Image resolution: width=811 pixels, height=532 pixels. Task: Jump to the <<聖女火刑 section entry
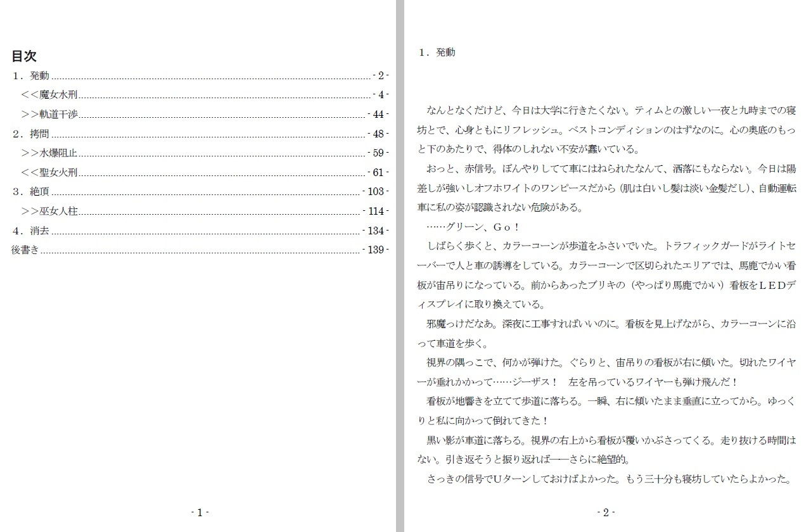click(x=49, y=172)
